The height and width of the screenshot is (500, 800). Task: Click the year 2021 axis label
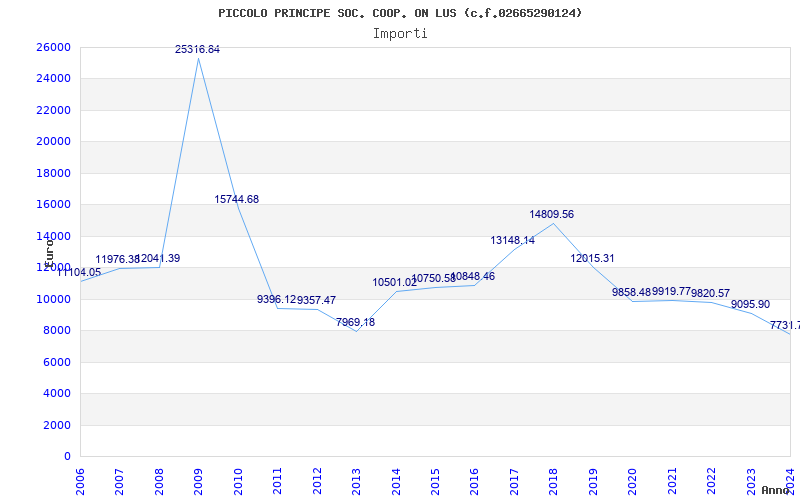pos(672,482)
